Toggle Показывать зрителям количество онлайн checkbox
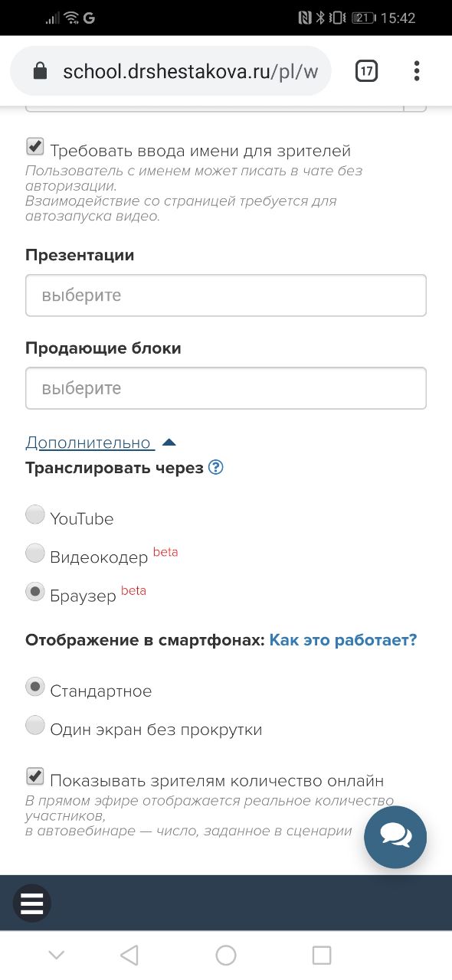452x980 pixels. pos(34,776)
